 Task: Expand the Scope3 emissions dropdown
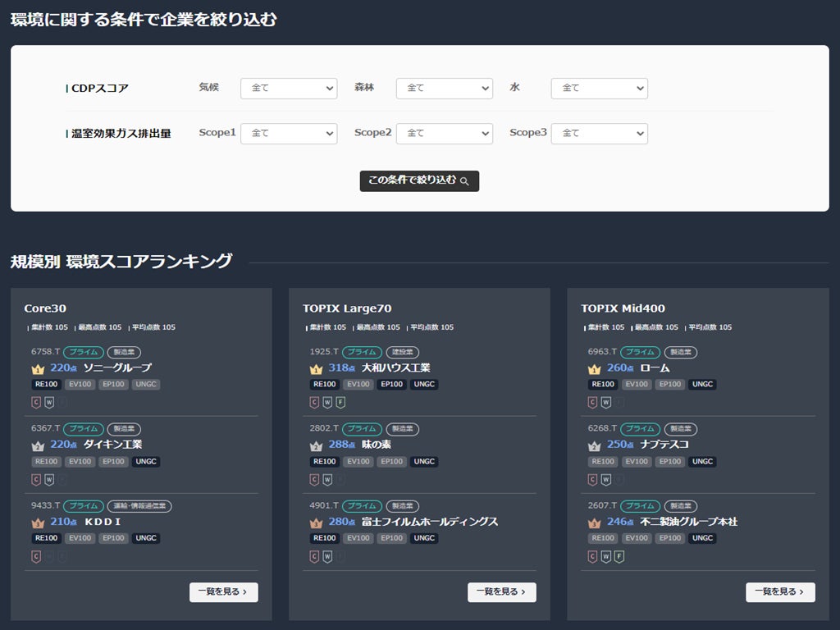[x=600, y=134]
